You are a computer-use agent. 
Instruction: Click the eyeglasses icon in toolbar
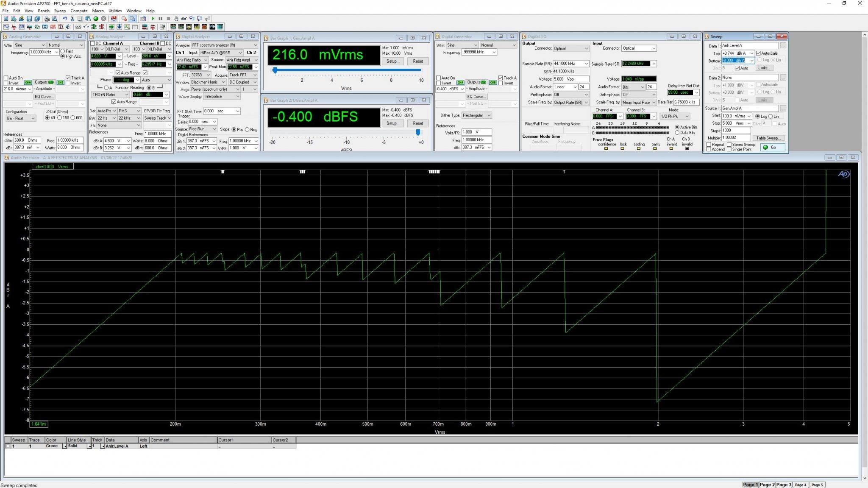[184, 19]
